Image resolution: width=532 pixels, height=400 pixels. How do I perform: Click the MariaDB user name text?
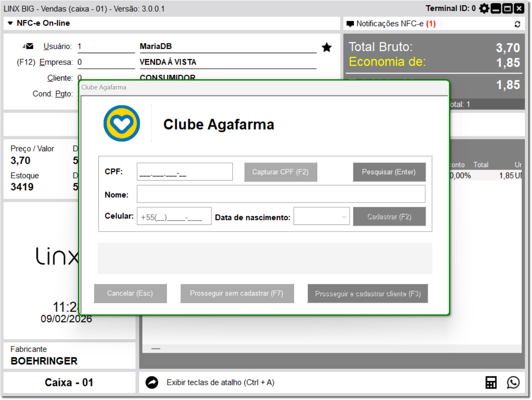[x=156, y=46]
